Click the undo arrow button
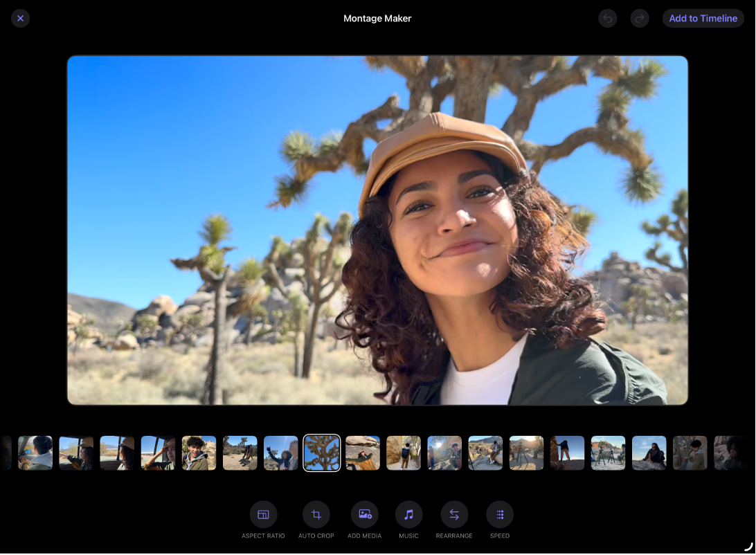The height and width of the screenshot is (555, 756). 607,19
